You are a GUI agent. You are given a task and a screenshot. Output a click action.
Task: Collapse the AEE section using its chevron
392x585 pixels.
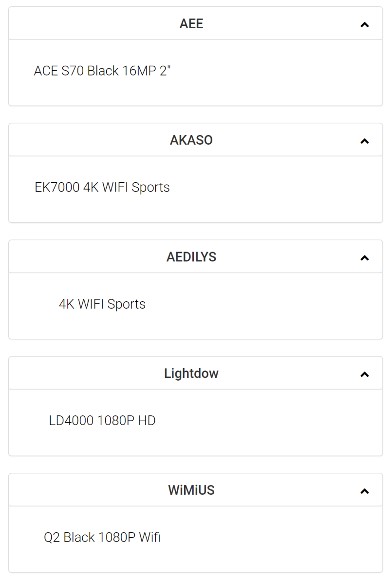364,25
